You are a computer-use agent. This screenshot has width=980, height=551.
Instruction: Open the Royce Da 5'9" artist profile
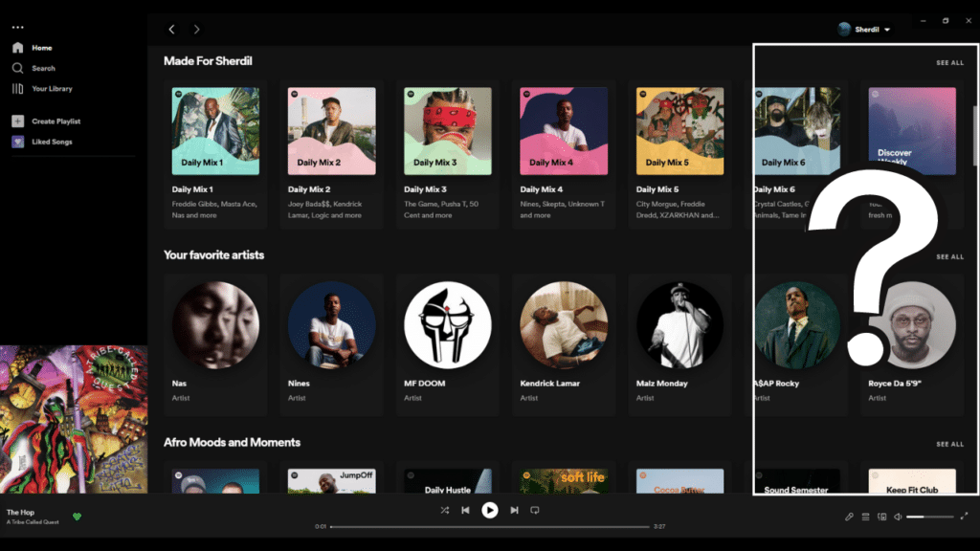point(912,344)
